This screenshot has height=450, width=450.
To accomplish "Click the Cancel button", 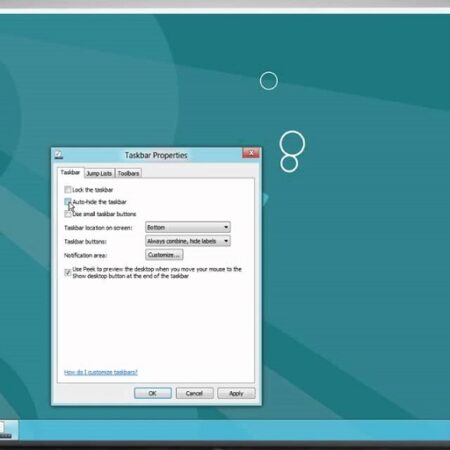I will [194, 393].
